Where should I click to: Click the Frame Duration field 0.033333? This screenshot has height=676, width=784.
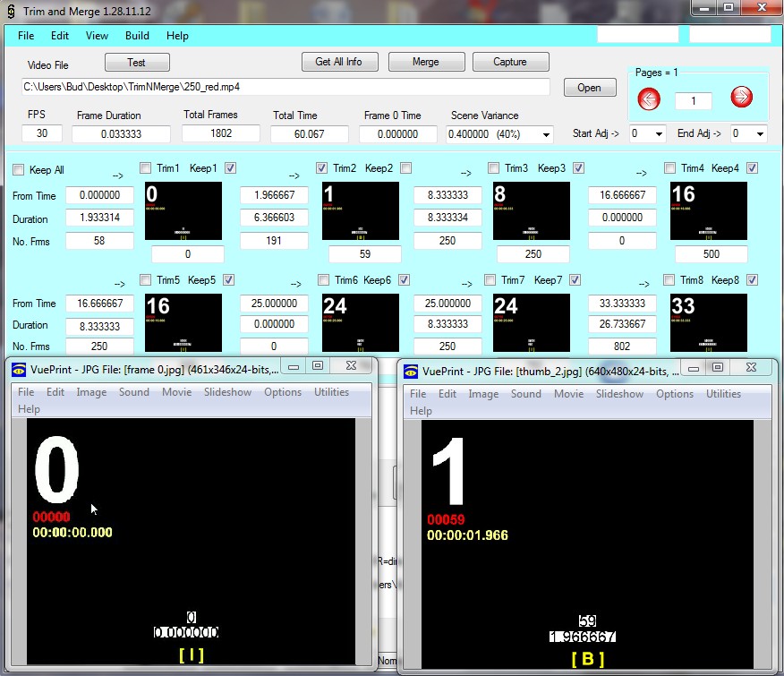pyautogui.click(x=121, y=134)
